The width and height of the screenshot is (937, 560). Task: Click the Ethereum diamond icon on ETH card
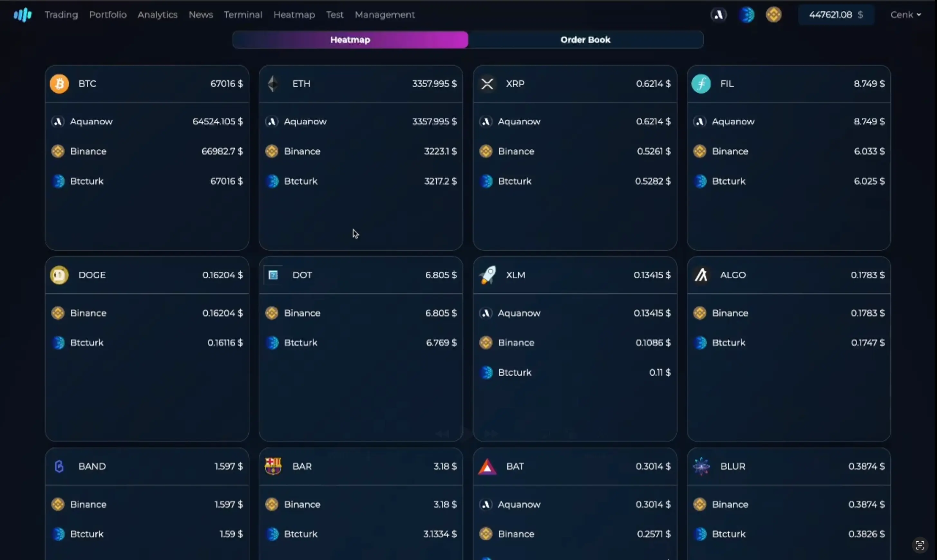click(x=273, y=84)
